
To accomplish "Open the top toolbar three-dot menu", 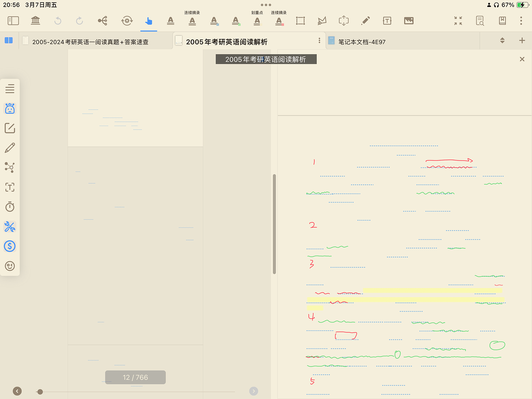I will 521,21.
